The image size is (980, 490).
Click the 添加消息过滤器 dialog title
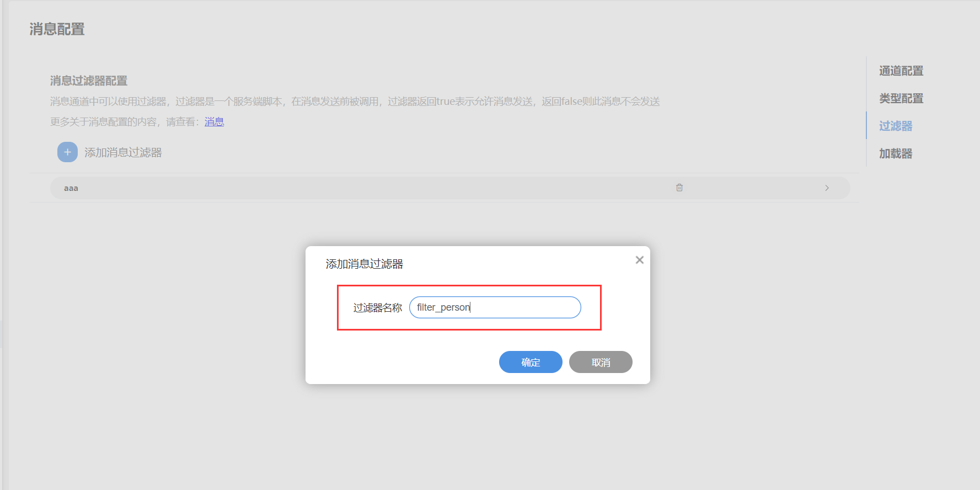(x=364, y=264)
